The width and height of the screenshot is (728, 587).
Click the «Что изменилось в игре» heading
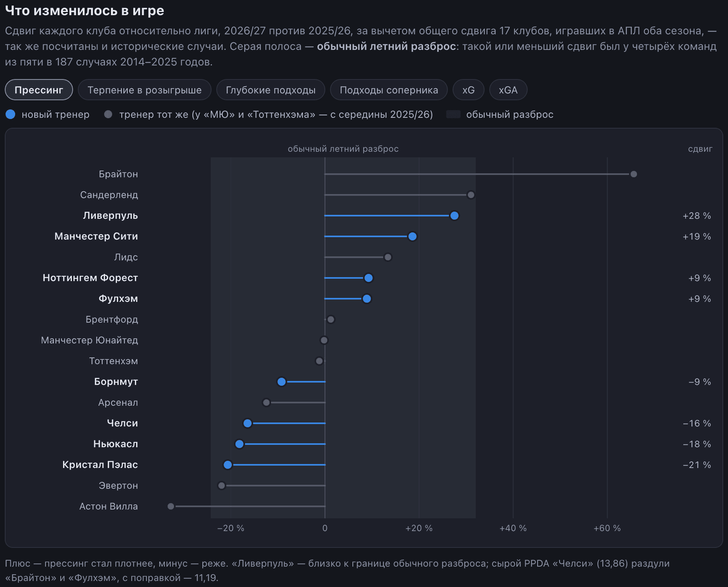click(85, 10)
